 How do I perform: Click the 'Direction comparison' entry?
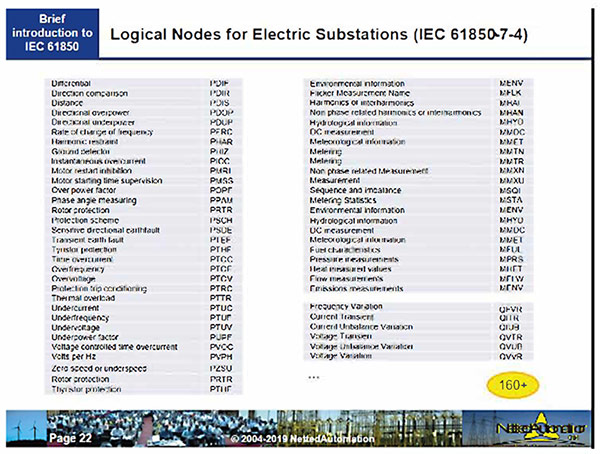(x=90, y=93)
